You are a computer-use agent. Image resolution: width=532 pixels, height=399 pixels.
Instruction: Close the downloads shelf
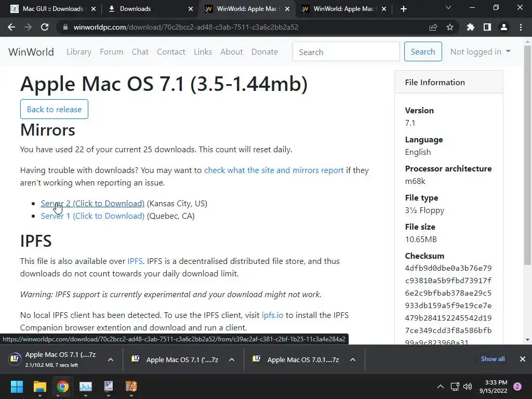[x=523, y=359]
